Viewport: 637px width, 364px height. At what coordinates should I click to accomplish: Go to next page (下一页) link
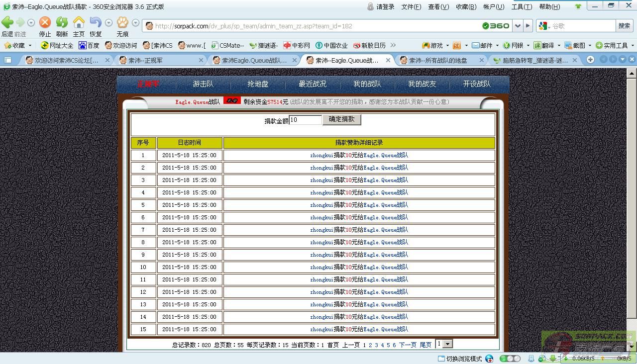coord(408,345)
